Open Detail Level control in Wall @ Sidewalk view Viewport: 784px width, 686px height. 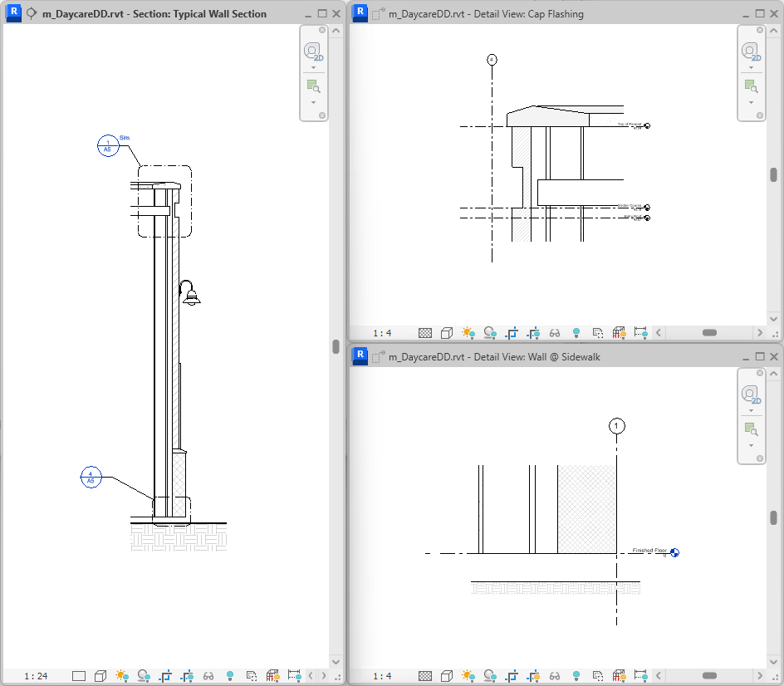click(425, 676)
